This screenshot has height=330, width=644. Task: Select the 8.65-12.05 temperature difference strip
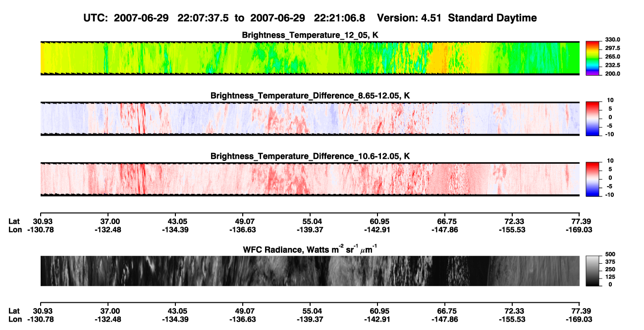pos(310,119)
